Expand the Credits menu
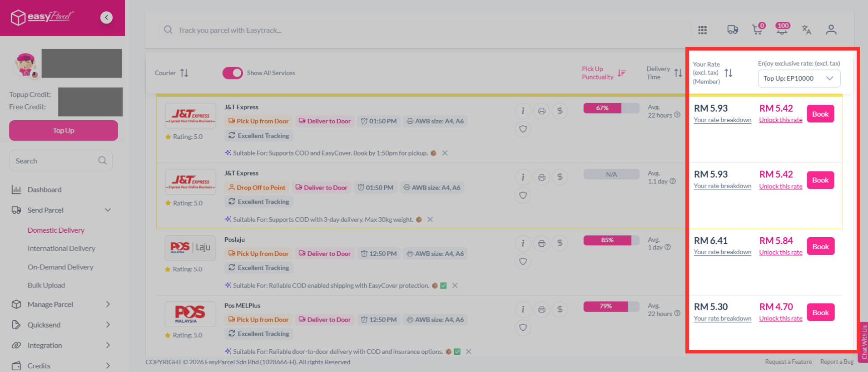 coord(108,366)
